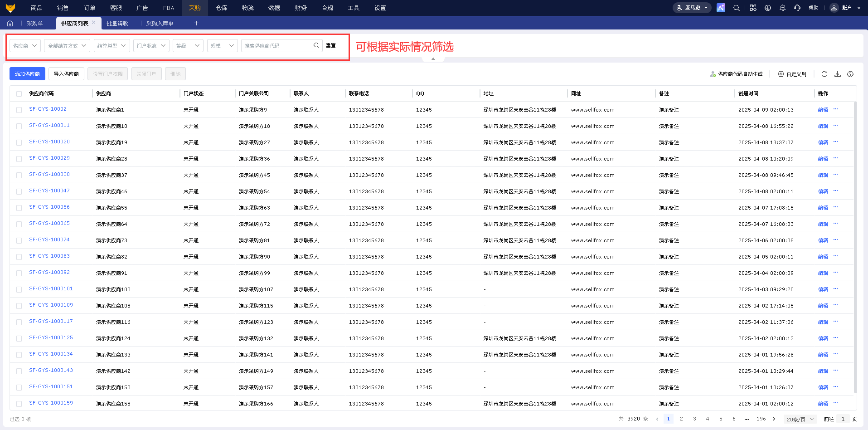The height and width of the screenshot is (430, 868).
Task: Open supplier code SF-GYS-100065 link
Action: pos(49,223)
